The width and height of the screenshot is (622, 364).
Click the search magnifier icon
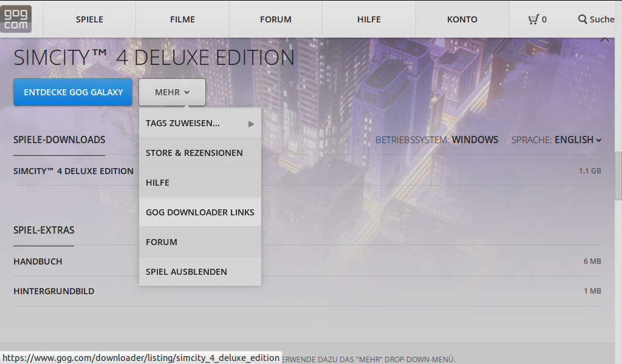pyautogui.click(x=583, y=19)
